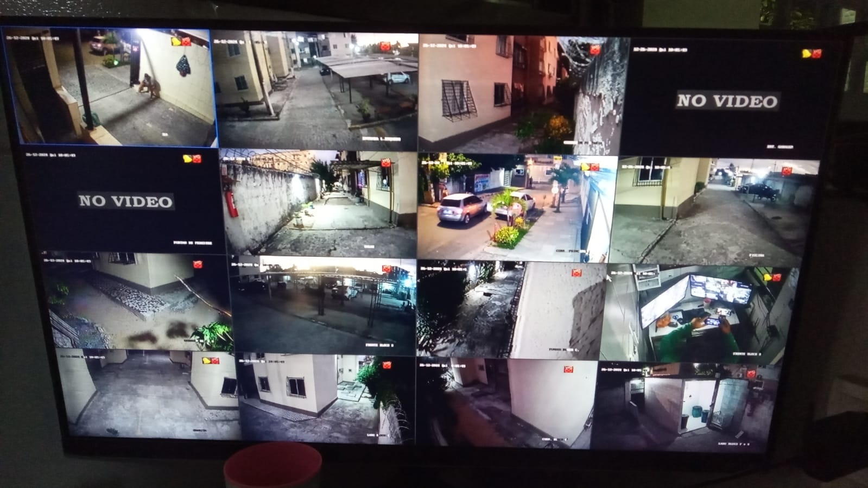This screenshot has width=868, height=488.
Task: Click red recording icon on barred-window building camera
Action: (x=595, y=50)
